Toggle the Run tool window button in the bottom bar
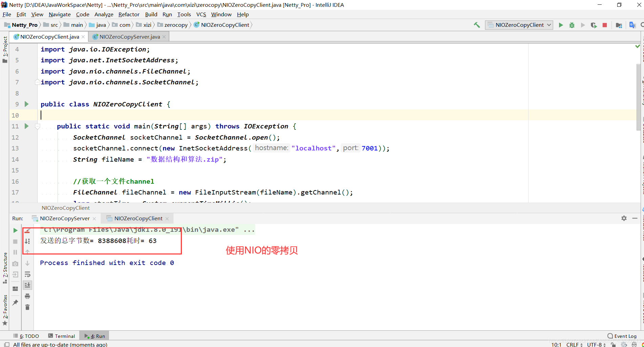 point(94,336)
